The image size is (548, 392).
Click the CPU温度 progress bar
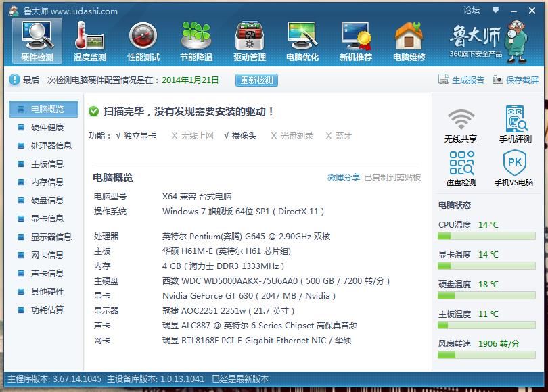coord(486,237)
